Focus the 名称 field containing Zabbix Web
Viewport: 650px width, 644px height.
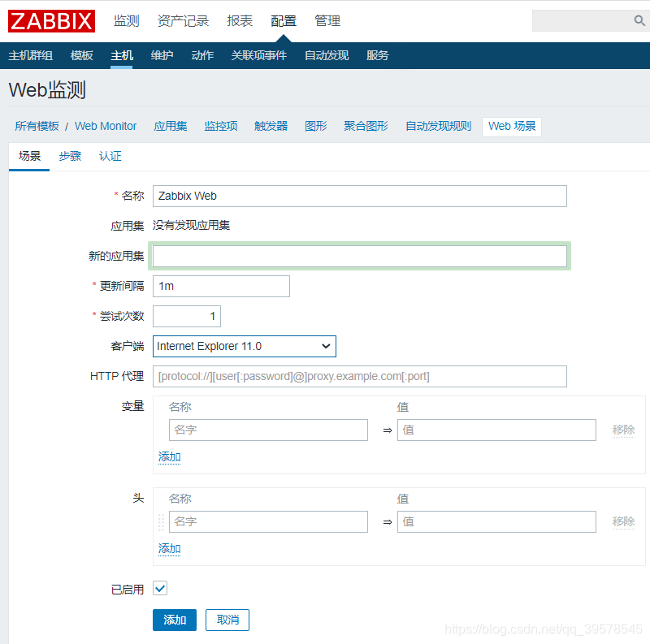click(x=360, y=196)
